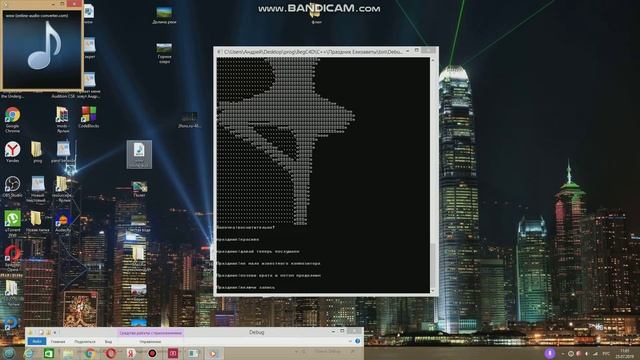Click the taskbar clock
This screenshot has height=360, width=640.
pyautogui.click(x=624, y=353)
